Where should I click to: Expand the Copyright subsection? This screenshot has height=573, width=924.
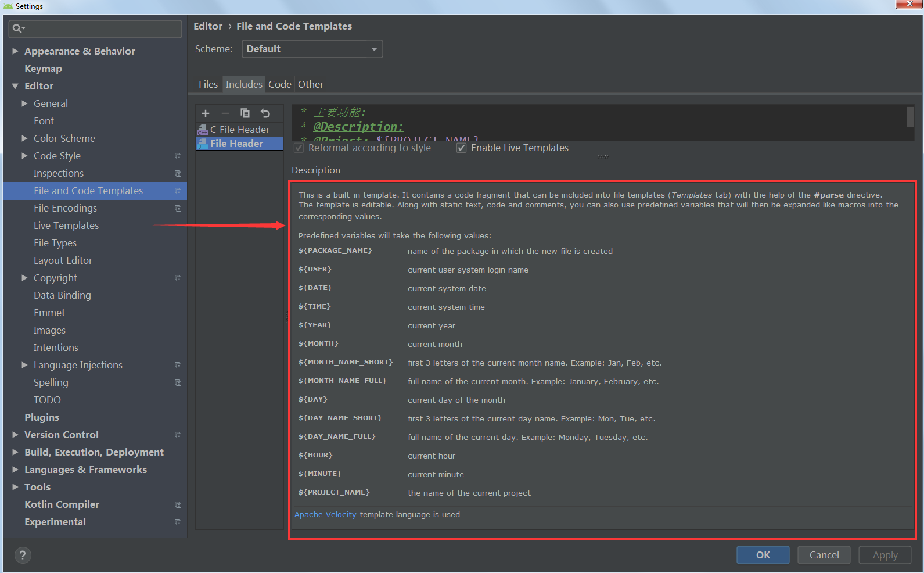(24, 278)
